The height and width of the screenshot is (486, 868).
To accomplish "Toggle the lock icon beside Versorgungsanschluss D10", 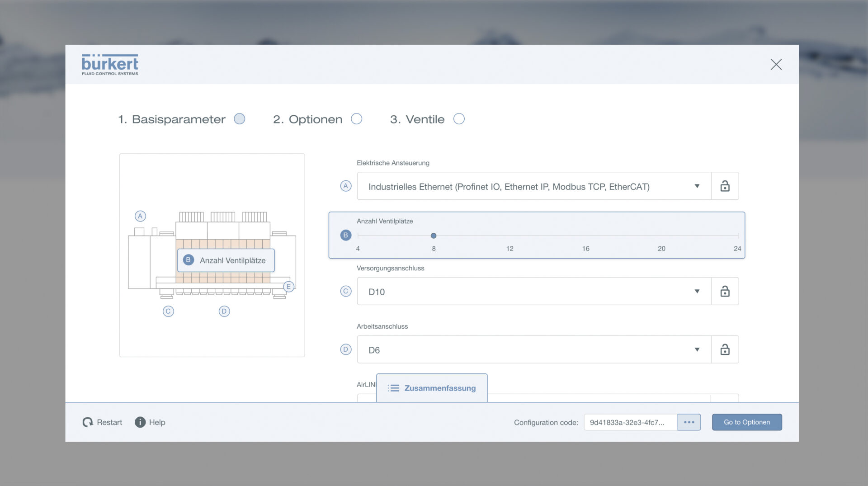I will click(x=725, y=291).
